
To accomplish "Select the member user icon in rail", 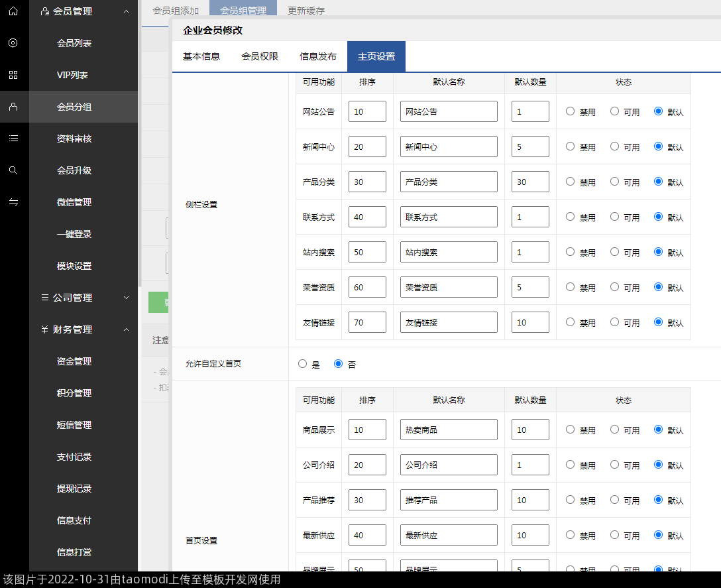I will pyautogui.click(x=13, y=107).
